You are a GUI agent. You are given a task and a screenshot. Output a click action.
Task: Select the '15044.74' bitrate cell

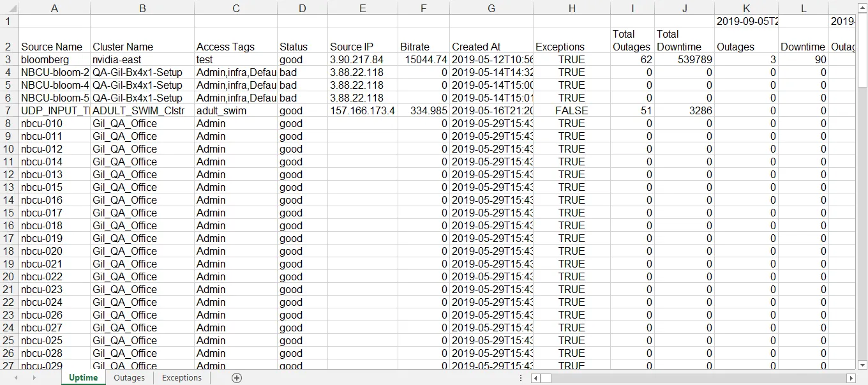tap(424, 59)
